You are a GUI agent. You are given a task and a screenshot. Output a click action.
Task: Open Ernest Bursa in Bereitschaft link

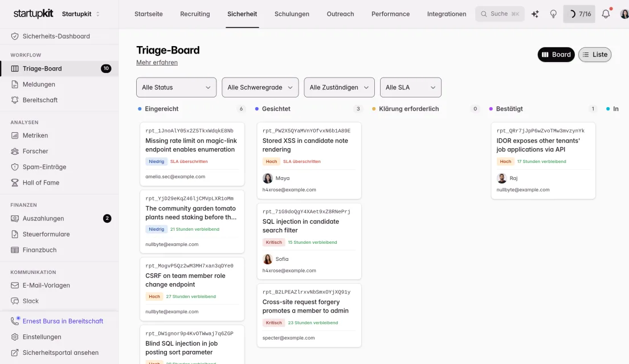pyautogui.click(x=63, y=321)
